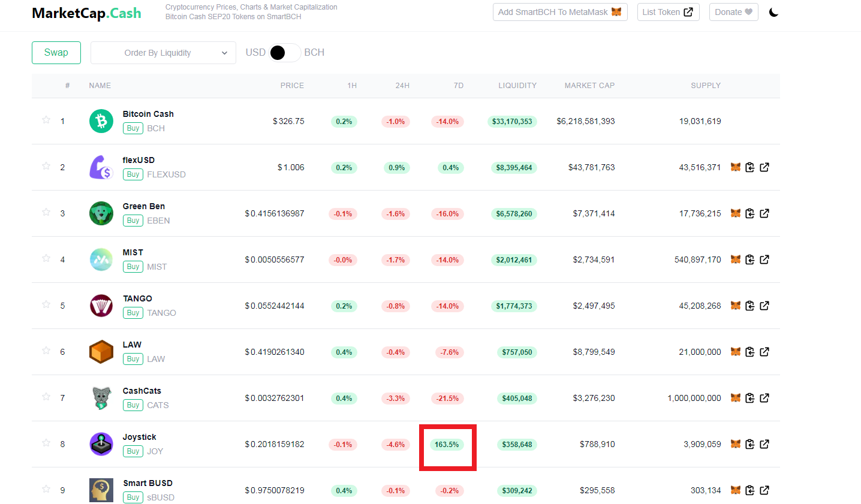Open the CashCats token name
Image resolution: width=861 pixels, height=504 pixels.
142,391
